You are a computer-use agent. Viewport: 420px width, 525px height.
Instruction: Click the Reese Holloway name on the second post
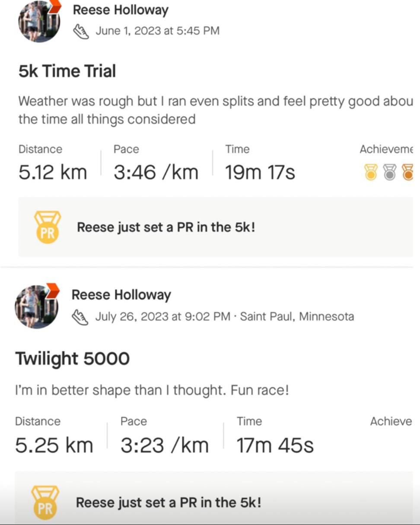pyautogui.click(x=121, y=295)
